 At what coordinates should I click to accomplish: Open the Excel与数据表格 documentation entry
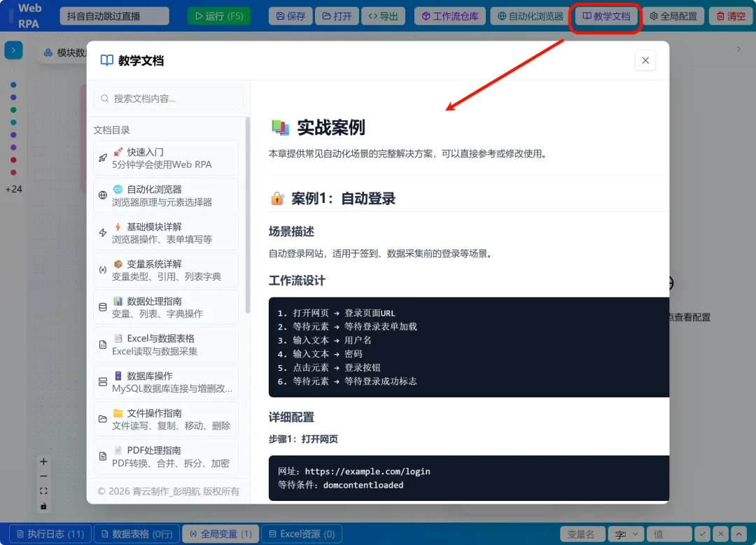(x=166, y=344)
